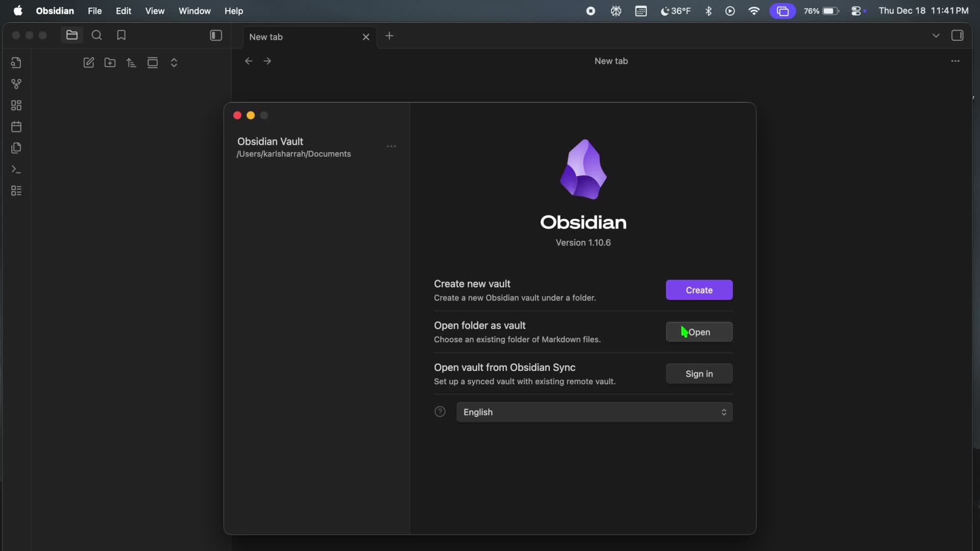Click the Create vault button
Screen dimensions: 980x551
coord(699,290)
